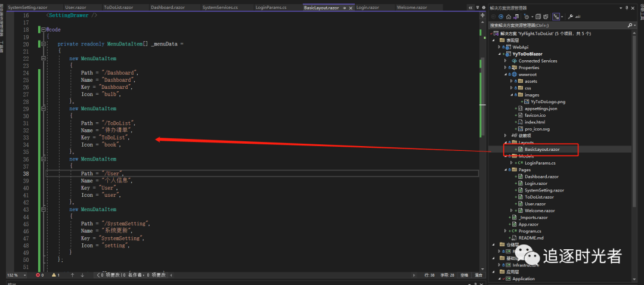Collapse the _menuData declaration at line 20
The width and height of the screenshot is (644, 285).
pyautogui.click(x=44, y=44)
